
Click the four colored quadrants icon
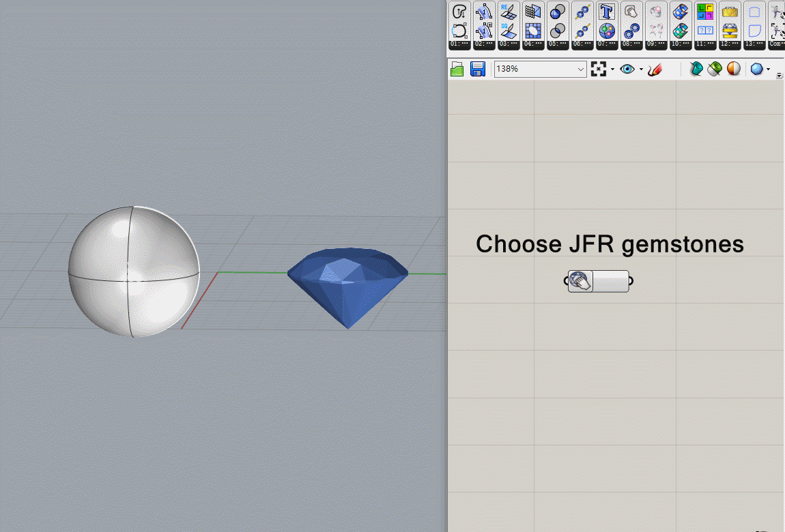pyautogui.click(x=705, y=12)
